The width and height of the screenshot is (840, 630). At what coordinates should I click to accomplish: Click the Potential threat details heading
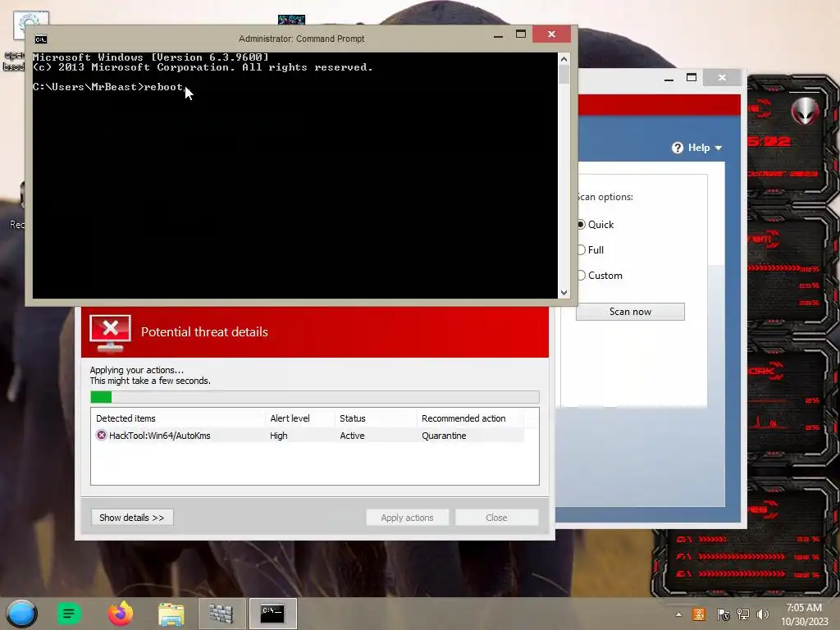tap(204, 332)
